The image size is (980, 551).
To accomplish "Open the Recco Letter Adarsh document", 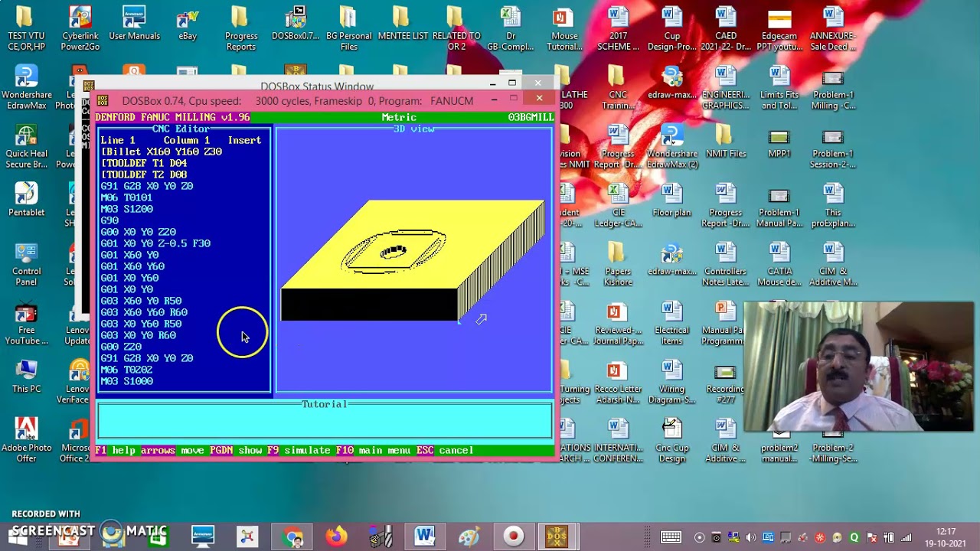I will [x=618, y=382].
